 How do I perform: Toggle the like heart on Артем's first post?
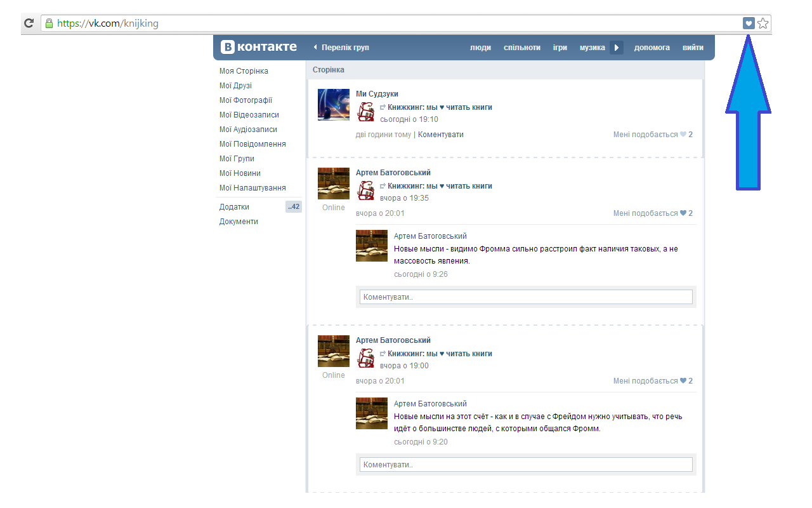[683, 213]
